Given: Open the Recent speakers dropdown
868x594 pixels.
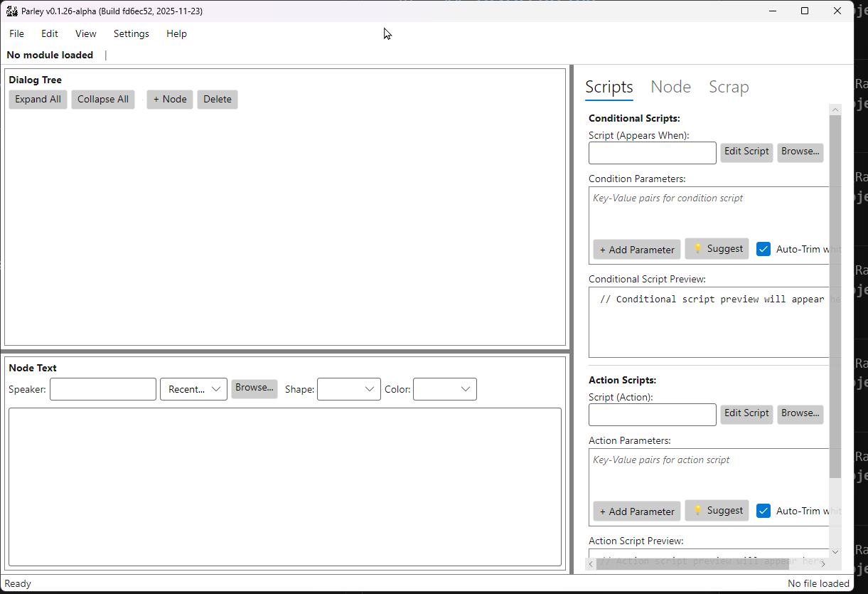Looking at the screenshot, I should (x=194, y=389).
